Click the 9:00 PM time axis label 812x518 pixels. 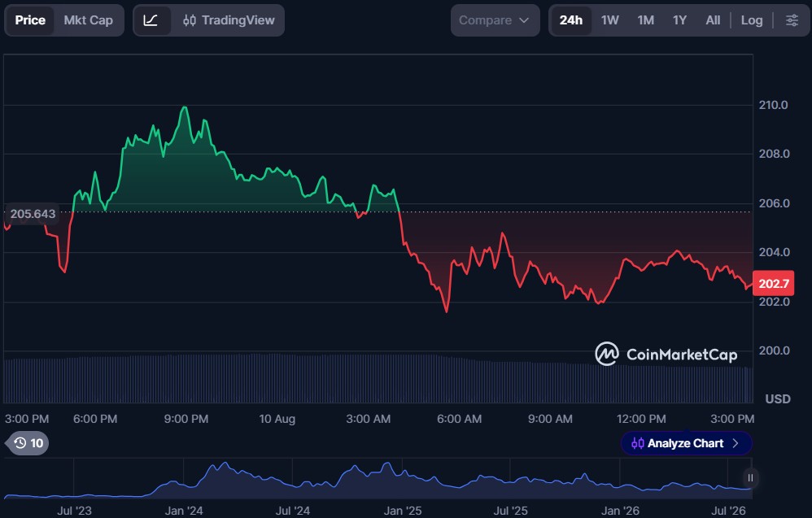point(186,419)
